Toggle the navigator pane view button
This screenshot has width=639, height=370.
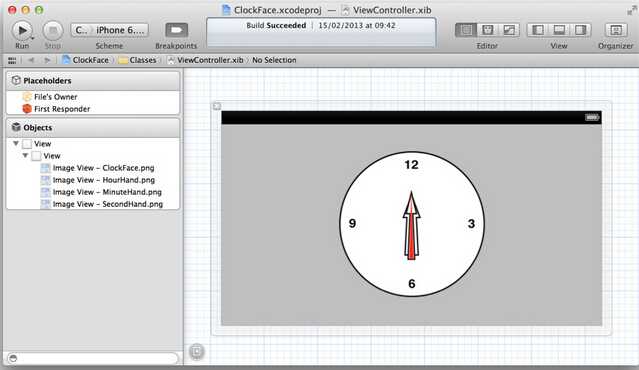pos(538,30)
